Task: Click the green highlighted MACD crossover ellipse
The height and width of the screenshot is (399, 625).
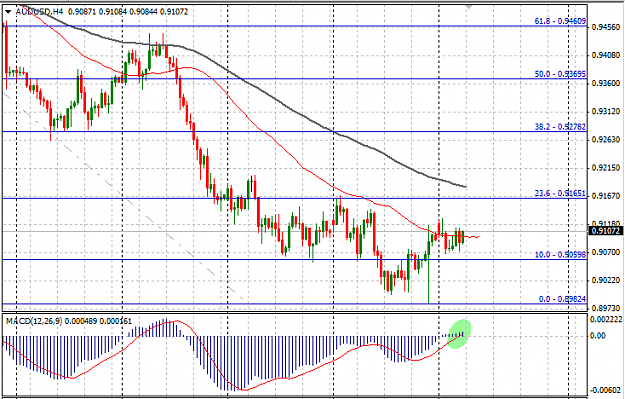Action: pos(459,334)
